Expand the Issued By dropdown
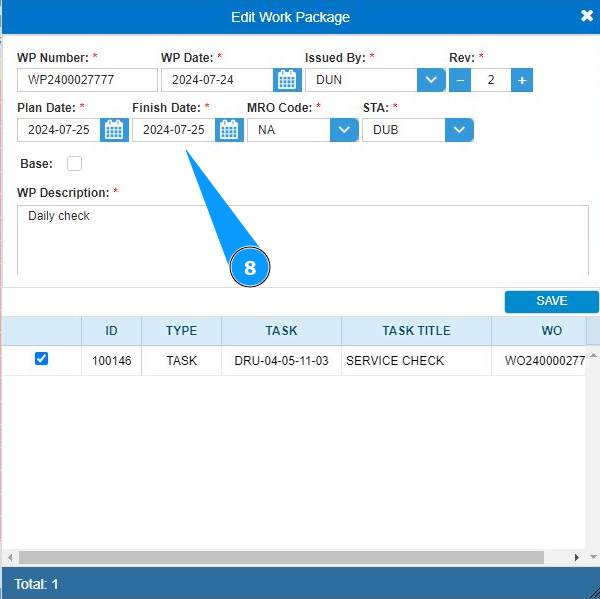Image resolution: width=600 pixels, height=599 pixels. pos(431,80)
